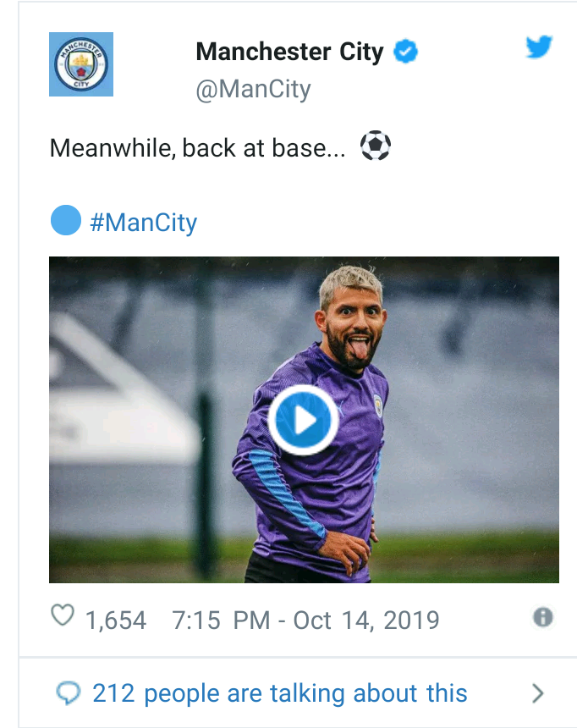This screenshot has height=728, width=577.
Task: Follow the #ManCity hashtag link
Action: tap(143, 223)
